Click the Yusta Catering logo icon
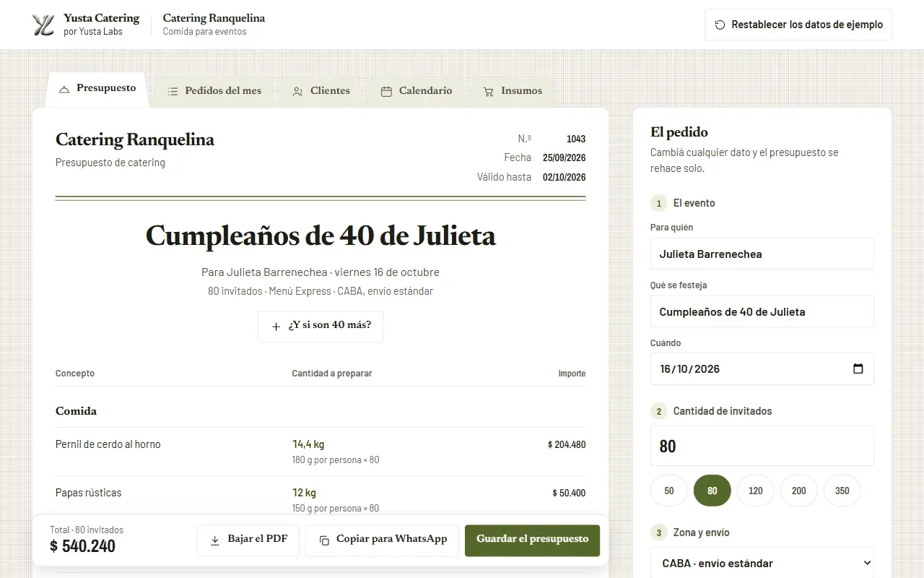The height and width of the screenshot is (578, 924). pos(43,25)
